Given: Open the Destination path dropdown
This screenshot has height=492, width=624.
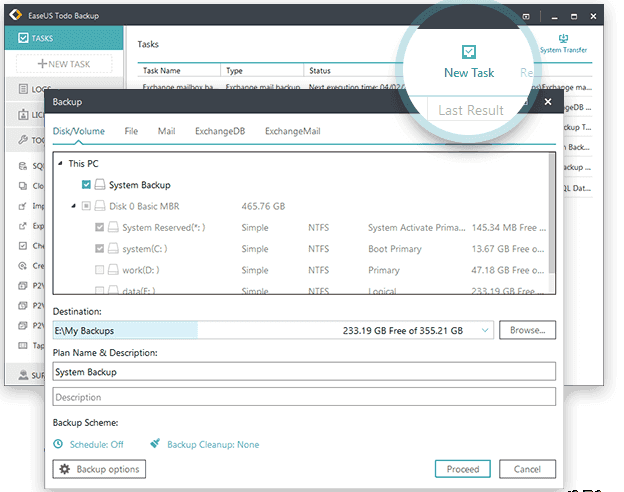Looking at the screenshot, I should (x=486, y=331).
